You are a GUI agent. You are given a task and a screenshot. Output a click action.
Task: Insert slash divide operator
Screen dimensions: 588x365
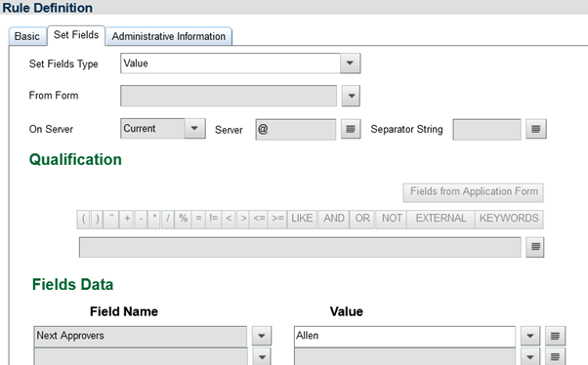168,220
